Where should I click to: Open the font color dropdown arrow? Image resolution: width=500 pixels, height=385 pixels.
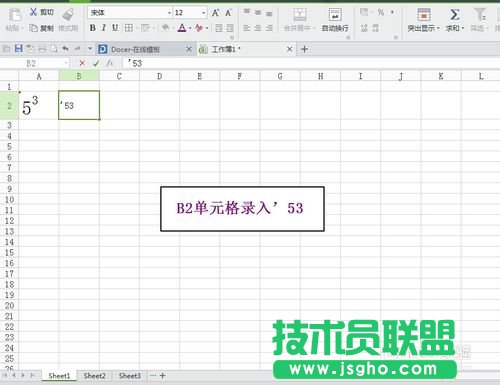tap(190, 28)
